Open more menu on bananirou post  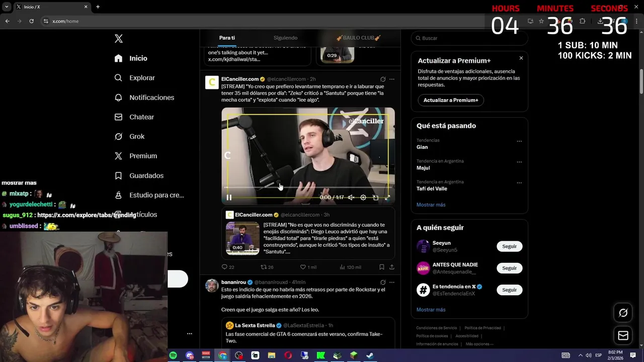click(x=392, y=283)
